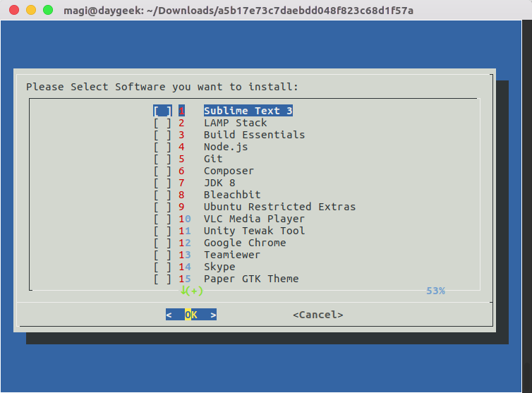This screenshot has height=393, width=532.
Task: Click the Cancel button
Action: click(x=318, y=315)
